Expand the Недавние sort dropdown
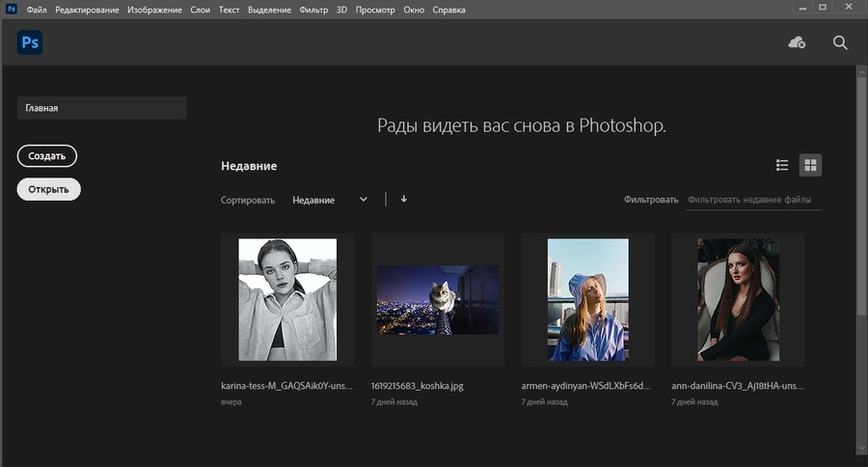The height and width of the screenshot is (467, 868). coord(330,200)
